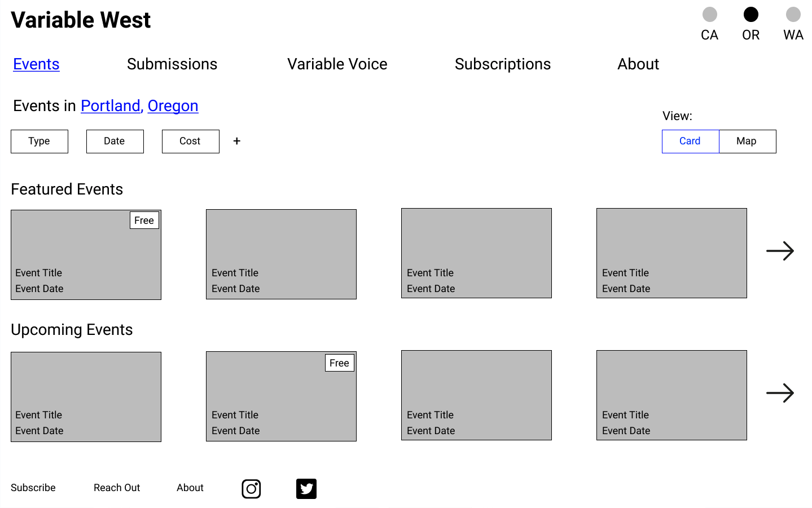The width and height of the screenshot is (812, 508).
Task: Open the Twitter icon in the footer
Action: coord(306,489)
